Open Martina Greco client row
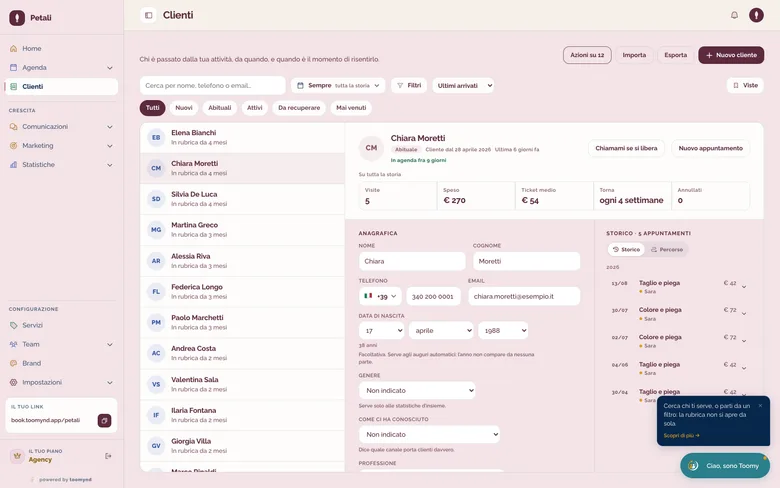The image size is (780, 488). pos(242,230)
